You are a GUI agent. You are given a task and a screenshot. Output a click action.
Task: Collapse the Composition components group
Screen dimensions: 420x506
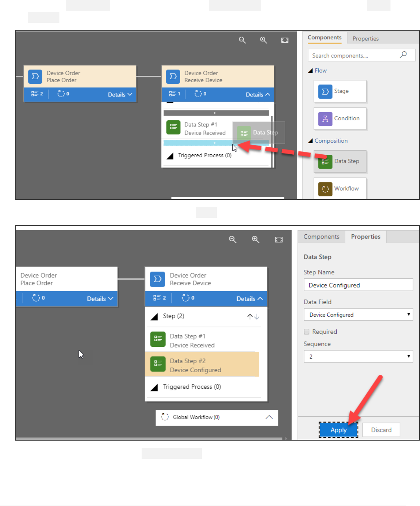coord(310,141)
